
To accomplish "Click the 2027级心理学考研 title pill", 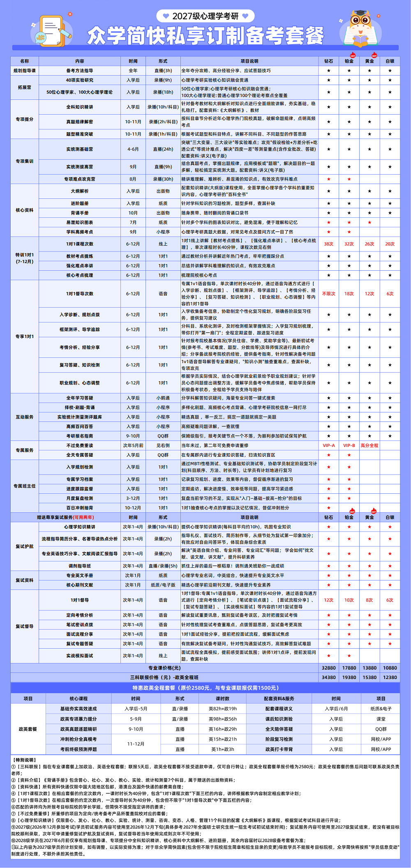I will point(205,16).
